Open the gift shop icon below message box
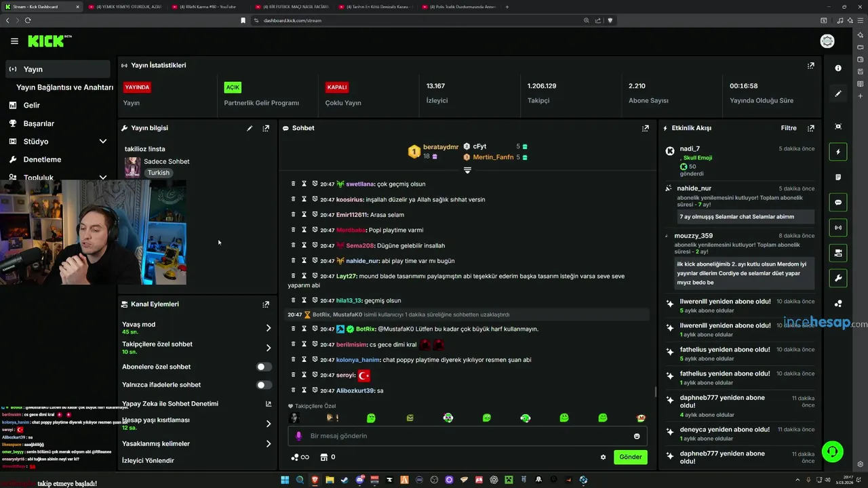 [323, 457]
